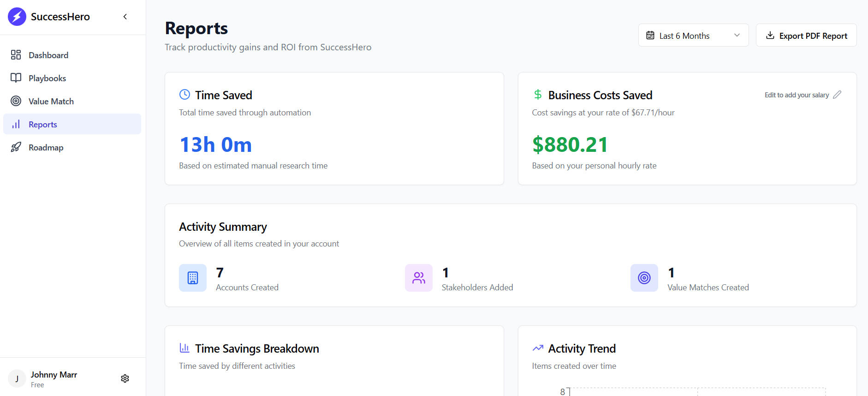
Task: Click the Stakeholders Added people icon
Action: coord(419,278)
